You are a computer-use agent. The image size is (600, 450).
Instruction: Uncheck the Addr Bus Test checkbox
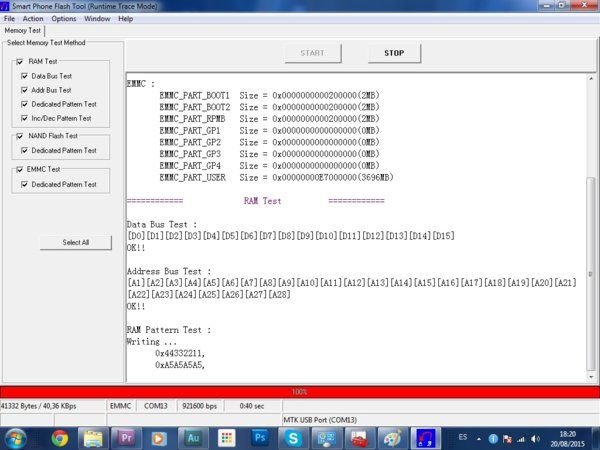(x=24, y=90)
